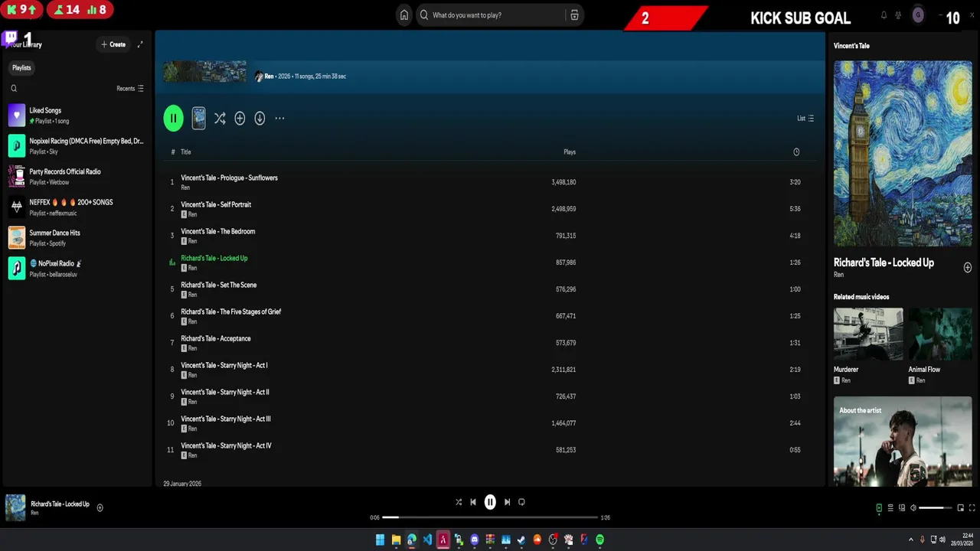The height and width of the screenshot is (551, 980).
Task: Open What's New notifications bell
Action: [884, 15]
